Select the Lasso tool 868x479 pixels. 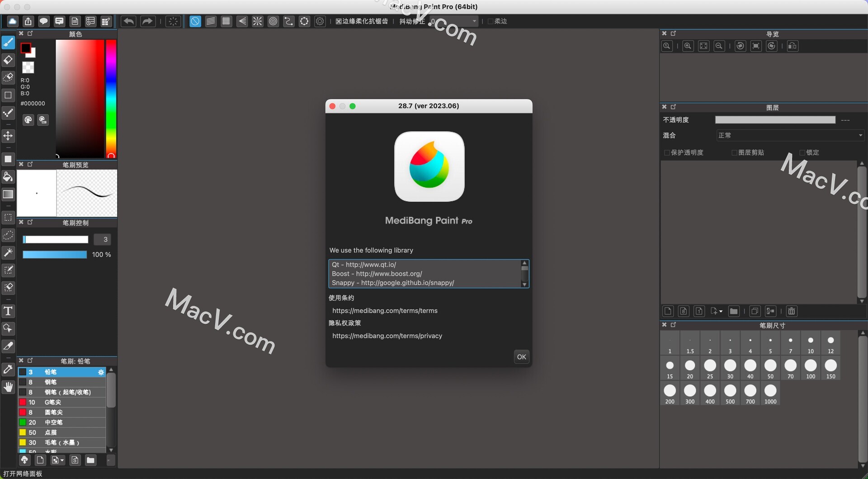[8, 235]
